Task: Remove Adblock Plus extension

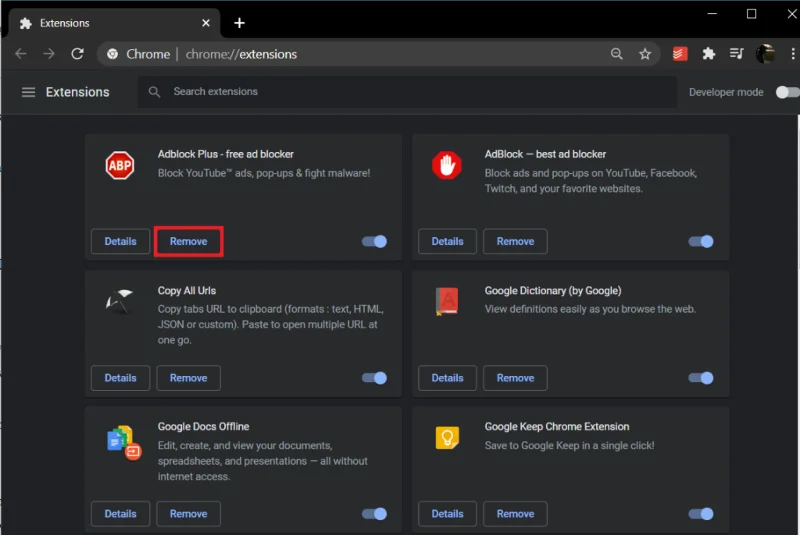Action: (188, 241)
